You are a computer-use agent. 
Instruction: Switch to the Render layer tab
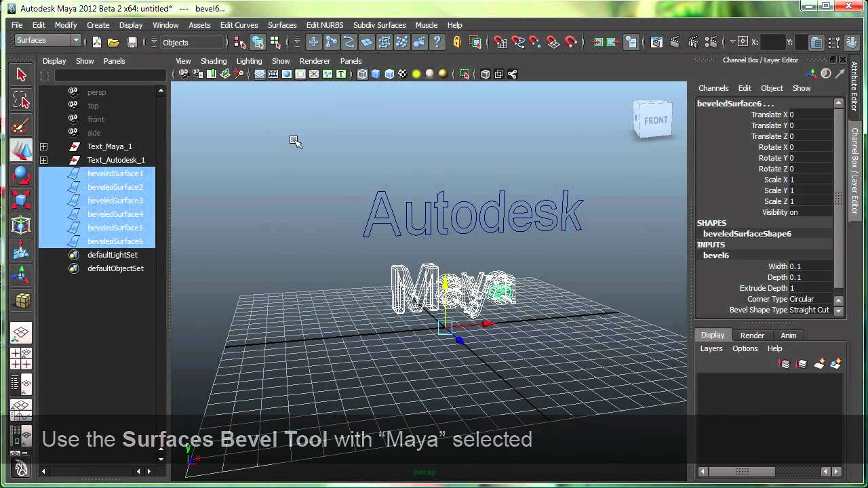[x=752, y=335]
